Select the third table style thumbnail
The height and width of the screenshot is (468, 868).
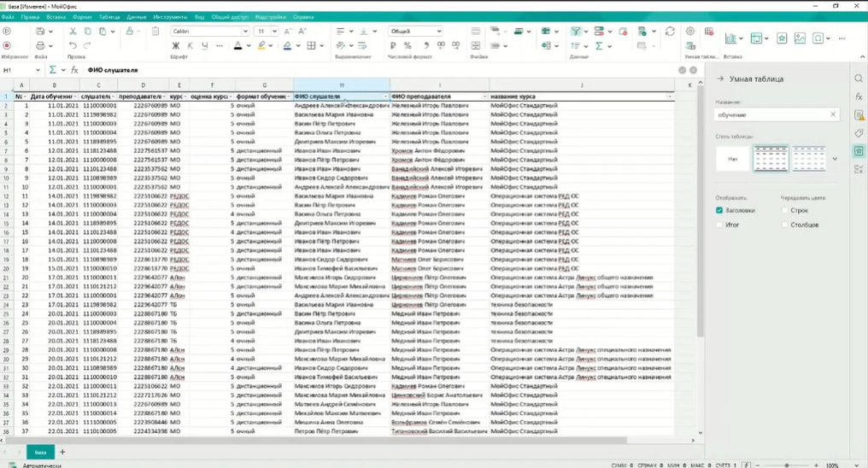click(x=809, y=159)
